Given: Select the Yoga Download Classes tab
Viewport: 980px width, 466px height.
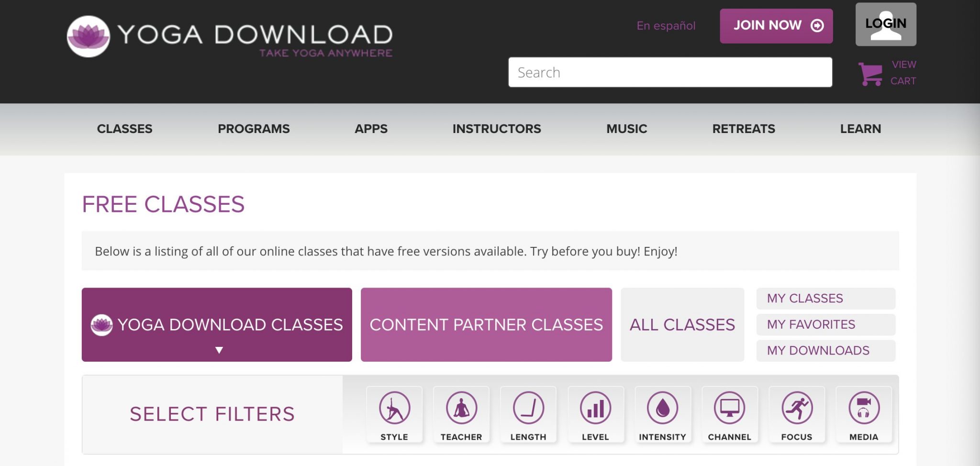Looking at the screenshot, I should click(x=217, y=324).
